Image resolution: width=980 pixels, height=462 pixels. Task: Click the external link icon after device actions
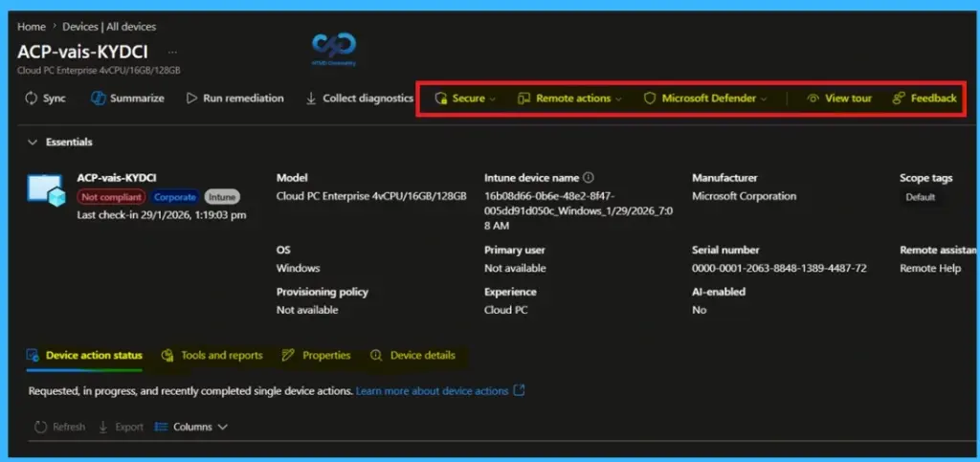click(x=519, y=391)
